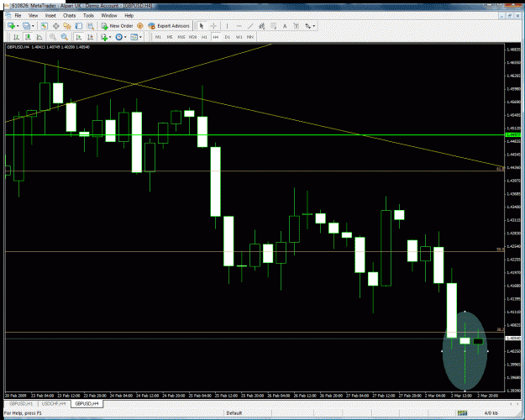Switch chart to Bar Chart mode
The height and width of the screenshot is (420, 525).
(x=16, y=37)
